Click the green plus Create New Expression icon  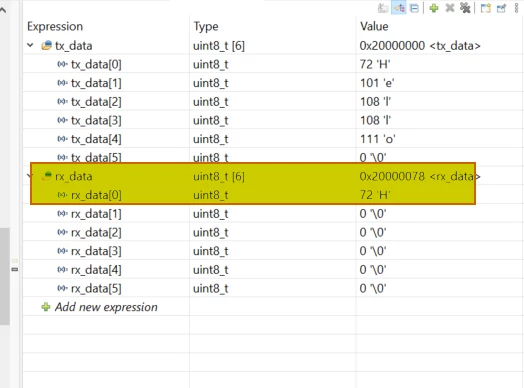coord(434,8)
